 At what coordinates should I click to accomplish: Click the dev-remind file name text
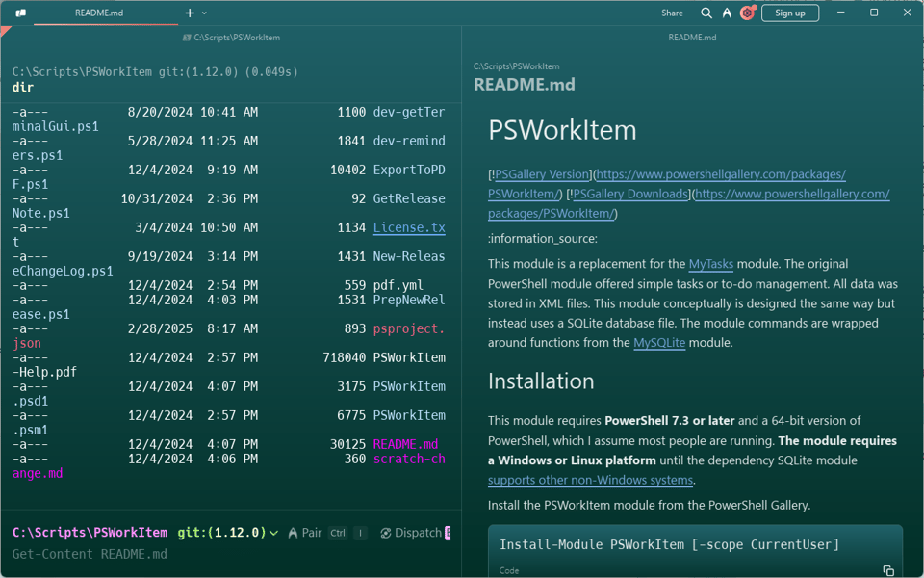409,141
